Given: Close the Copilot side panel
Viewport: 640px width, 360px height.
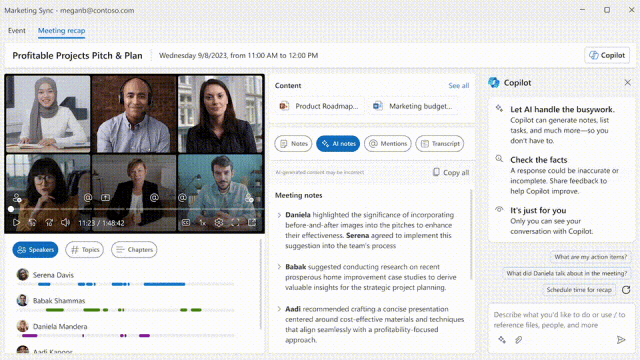Looking at the screenshot, I should click(x=627, y=83).
